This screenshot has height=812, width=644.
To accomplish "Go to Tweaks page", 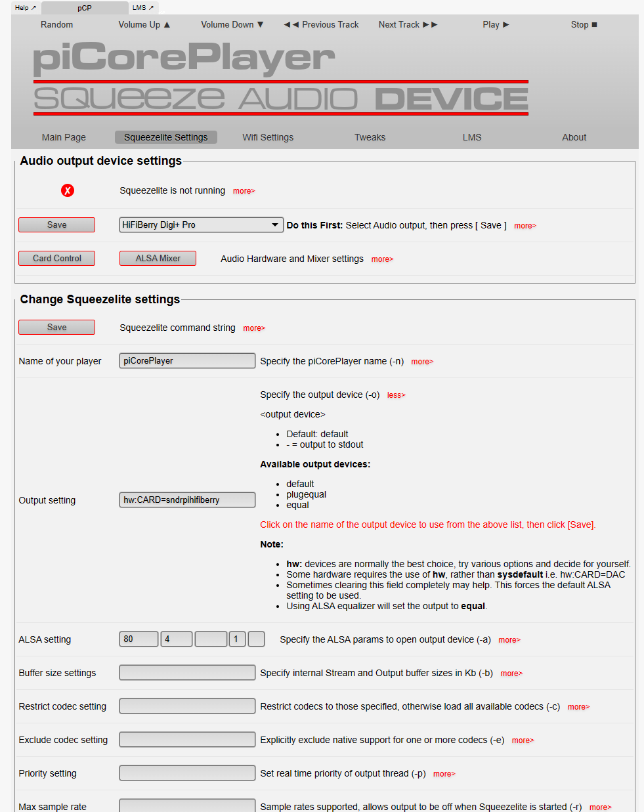I will pyautogui.click(x=370, y=137).
